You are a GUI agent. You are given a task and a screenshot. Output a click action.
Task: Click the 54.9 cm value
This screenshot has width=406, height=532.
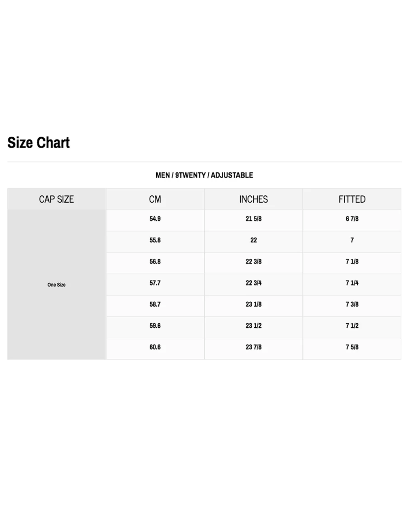(155, 219)
